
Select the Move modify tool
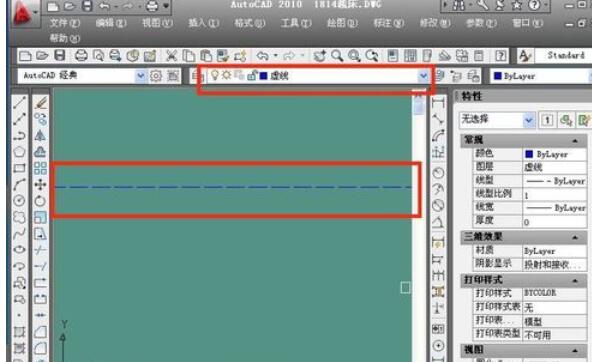pyautogui.click(x=40, y=184)
